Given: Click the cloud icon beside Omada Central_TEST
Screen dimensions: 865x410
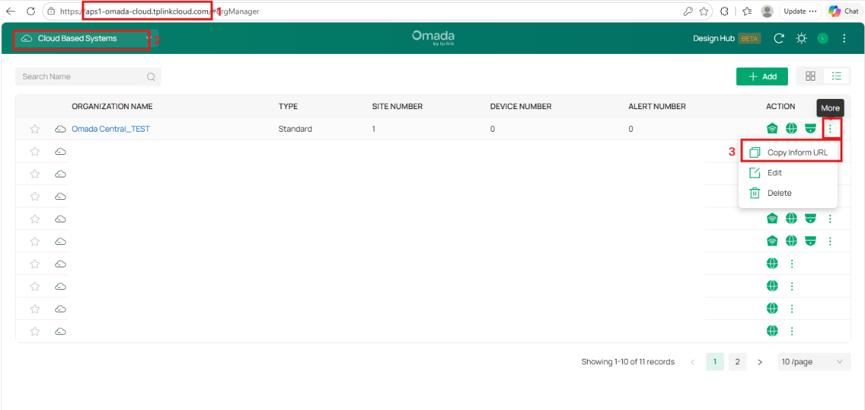Looking at the screenshot, I should (x=60, y=129).
